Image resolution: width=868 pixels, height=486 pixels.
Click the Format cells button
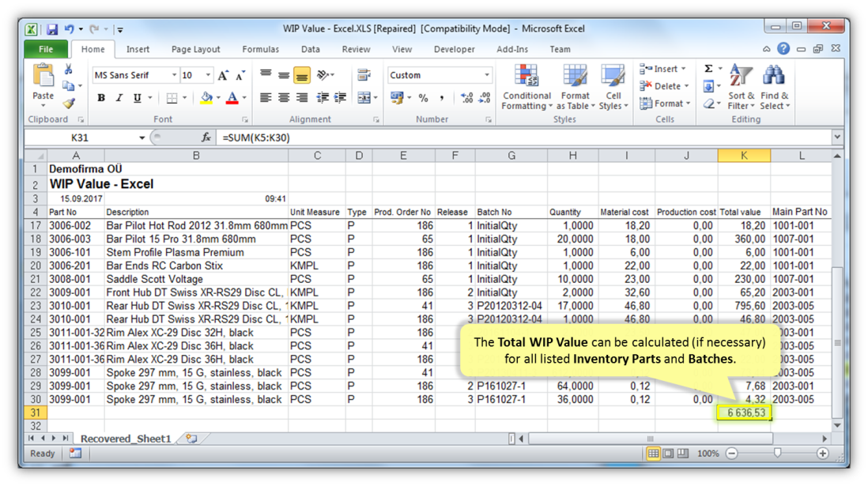point(665,104)
